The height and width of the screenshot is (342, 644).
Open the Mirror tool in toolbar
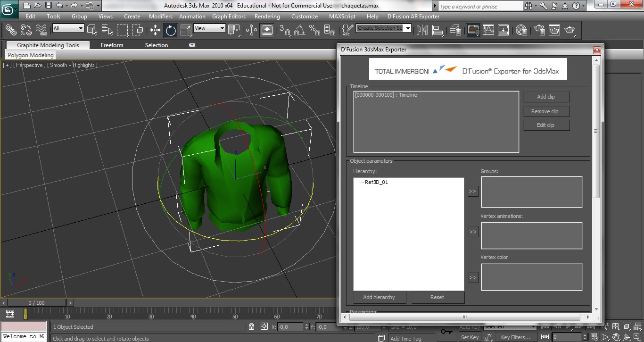pyautogui.click(x=422, y=30)
